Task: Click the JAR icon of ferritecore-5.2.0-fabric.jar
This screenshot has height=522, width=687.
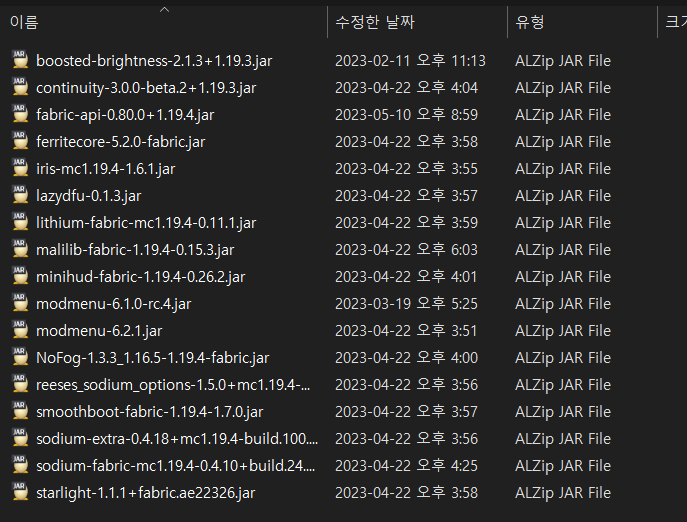Action: [20, 141]
